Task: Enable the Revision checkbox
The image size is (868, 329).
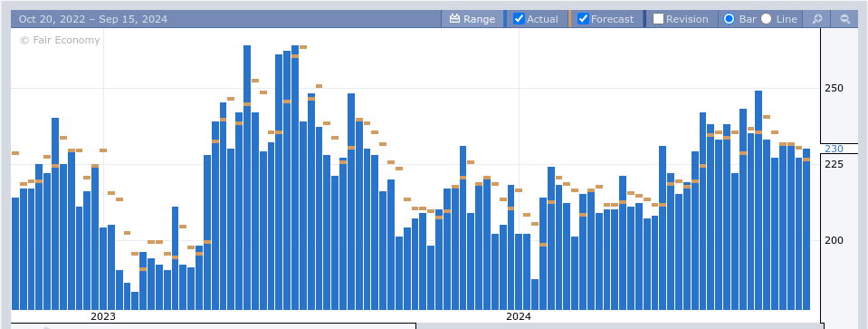Action: (658, 19)
